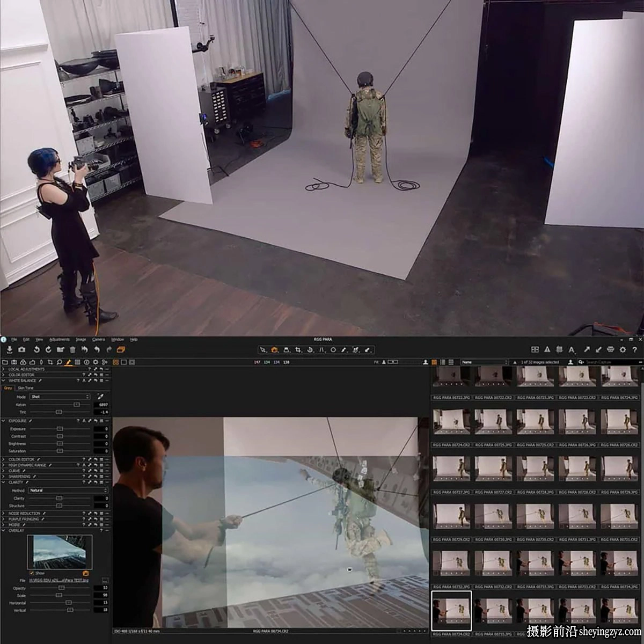The height and width of the screenshot is (644, 644).
Task: Click the Help question mark icon
Action: coord(634,349)
